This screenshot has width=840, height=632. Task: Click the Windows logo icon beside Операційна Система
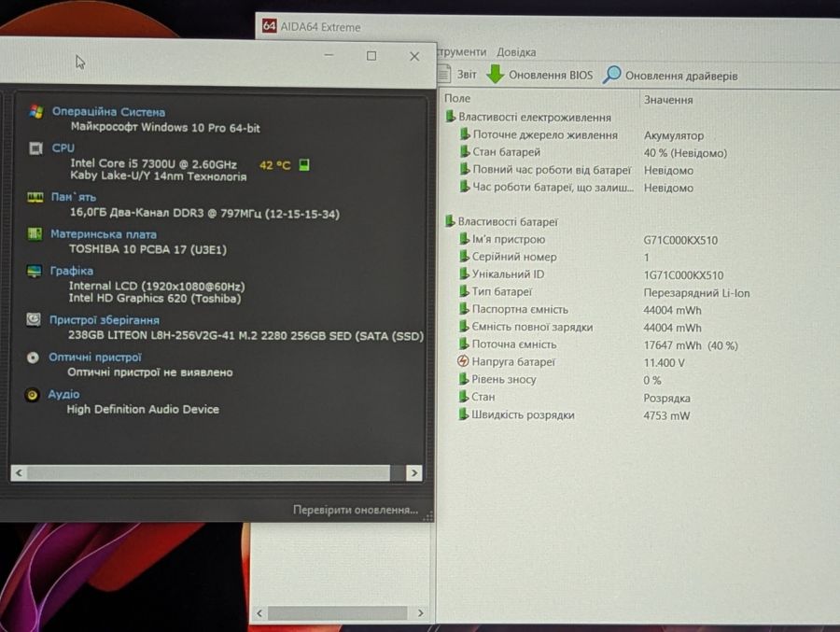(35, 111)
